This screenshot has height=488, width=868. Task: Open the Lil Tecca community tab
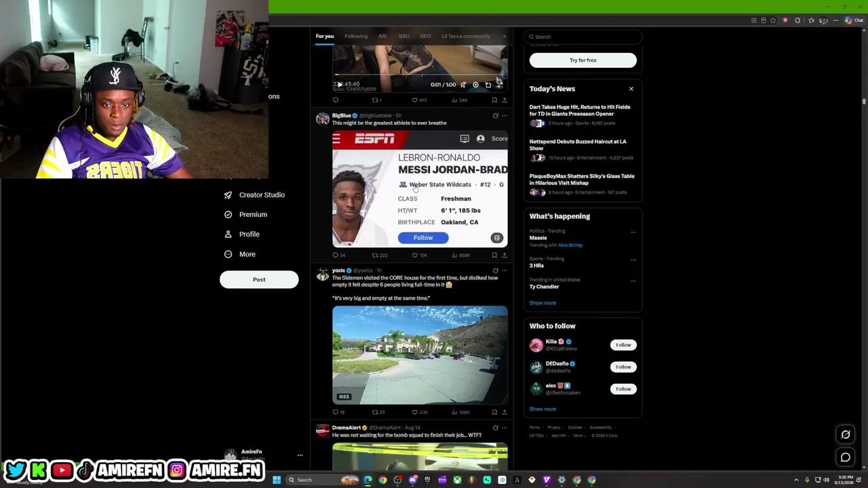tap(466, 37)
